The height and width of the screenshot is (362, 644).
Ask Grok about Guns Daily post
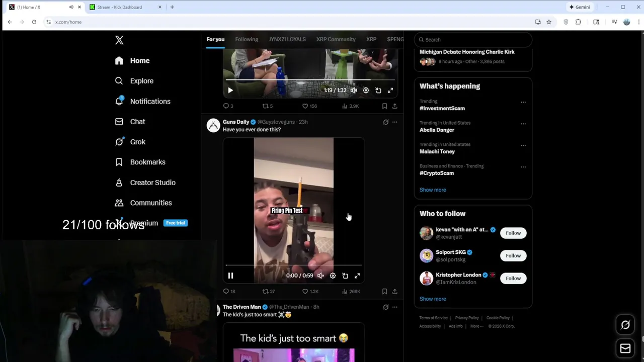(x=386, y=122)
